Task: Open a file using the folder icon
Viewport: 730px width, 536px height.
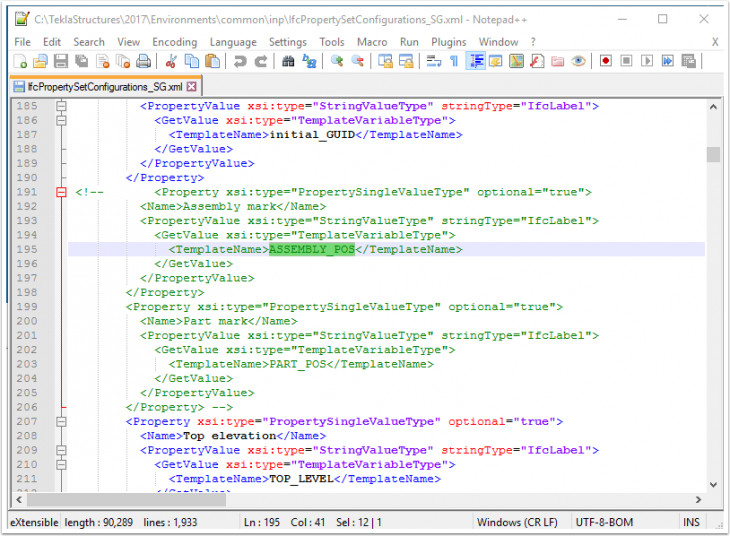Action: [x=37, y=61]
